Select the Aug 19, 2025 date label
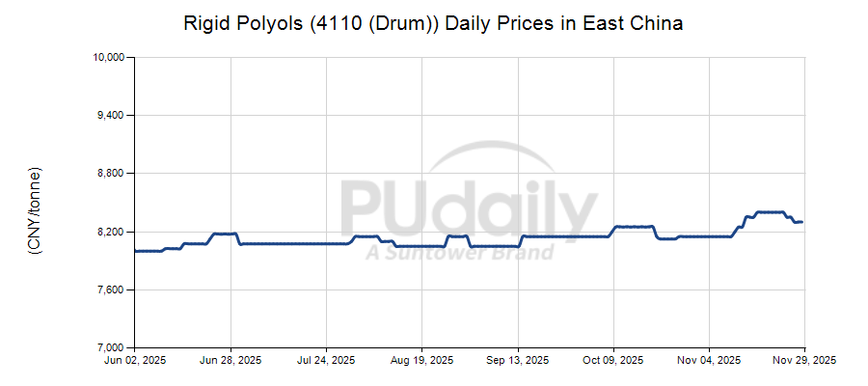 click(x=422, y=361)
